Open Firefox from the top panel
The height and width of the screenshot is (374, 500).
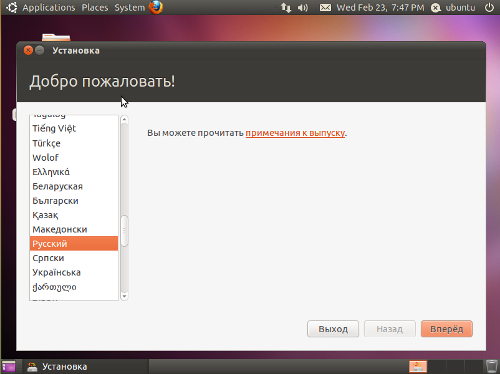click(156, 7)
